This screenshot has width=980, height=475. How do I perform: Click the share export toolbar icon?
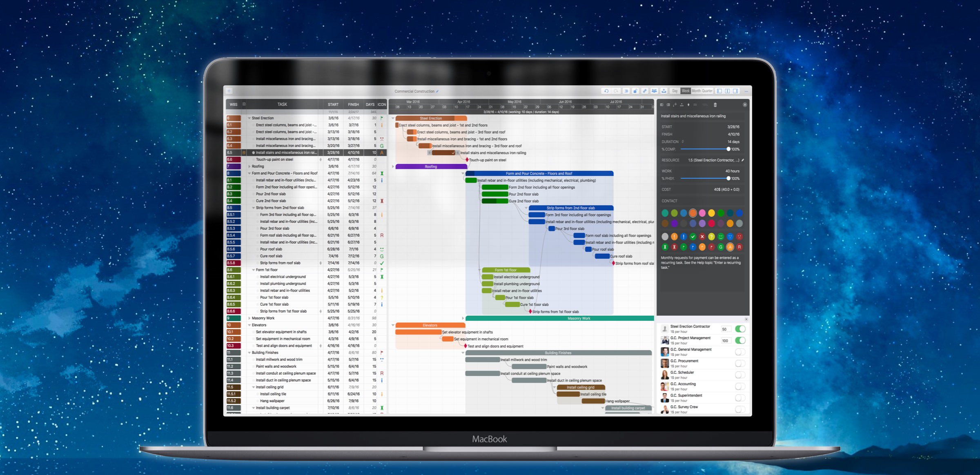coord(664,91)
